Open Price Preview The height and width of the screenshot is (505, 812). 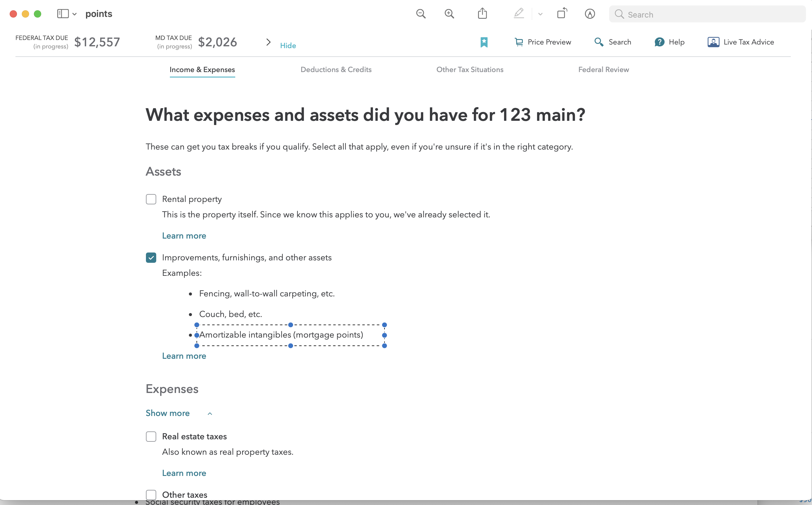pos(543,42)
